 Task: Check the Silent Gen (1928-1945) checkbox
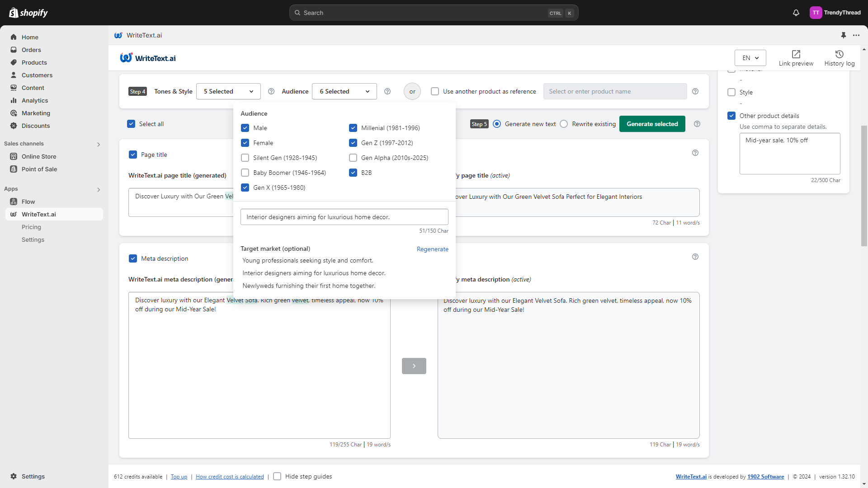(245, 158)
